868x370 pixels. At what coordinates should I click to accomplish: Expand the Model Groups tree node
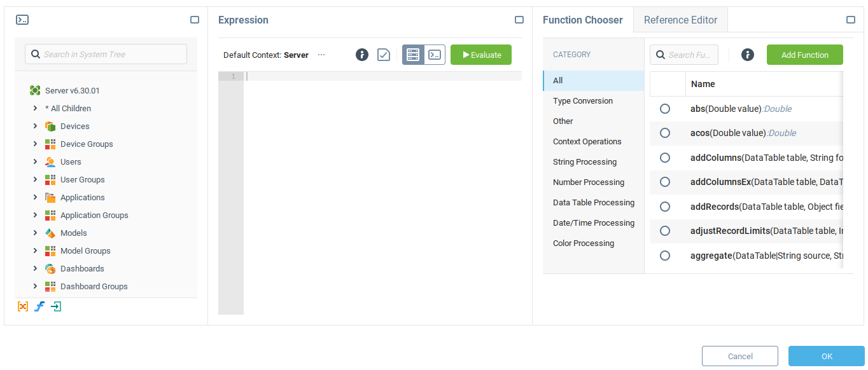pyautogui.click(x=35, y=250)
